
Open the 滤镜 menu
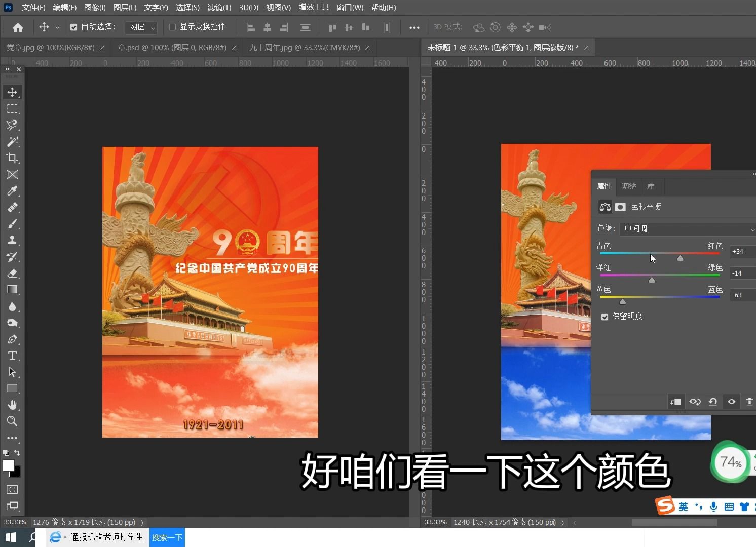point(218,7)
